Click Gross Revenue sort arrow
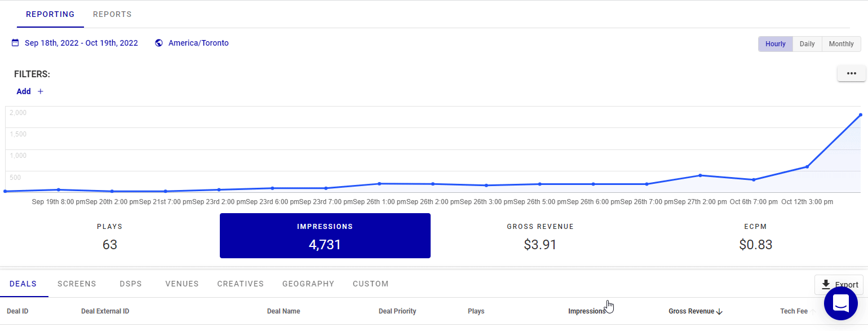Viewport: 868px width, 331px height. (x=719, y=311)
